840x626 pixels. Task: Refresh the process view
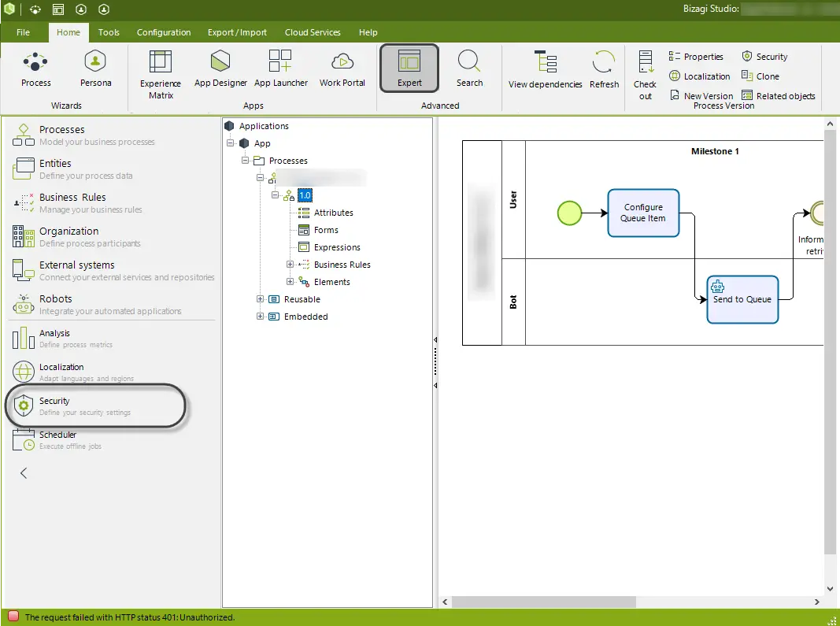(604, 69)
